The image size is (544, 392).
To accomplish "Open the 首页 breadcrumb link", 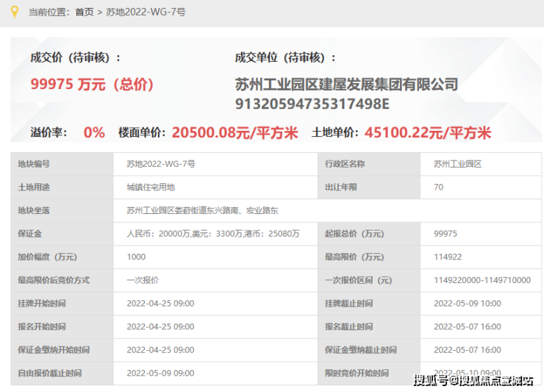I will point(85,13).
